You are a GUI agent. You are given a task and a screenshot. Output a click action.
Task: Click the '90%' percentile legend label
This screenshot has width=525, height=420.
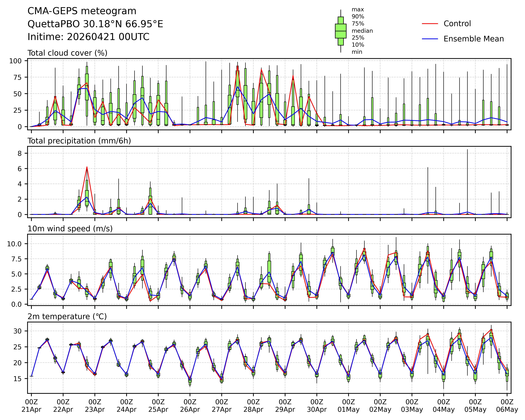tap(358, 17)
